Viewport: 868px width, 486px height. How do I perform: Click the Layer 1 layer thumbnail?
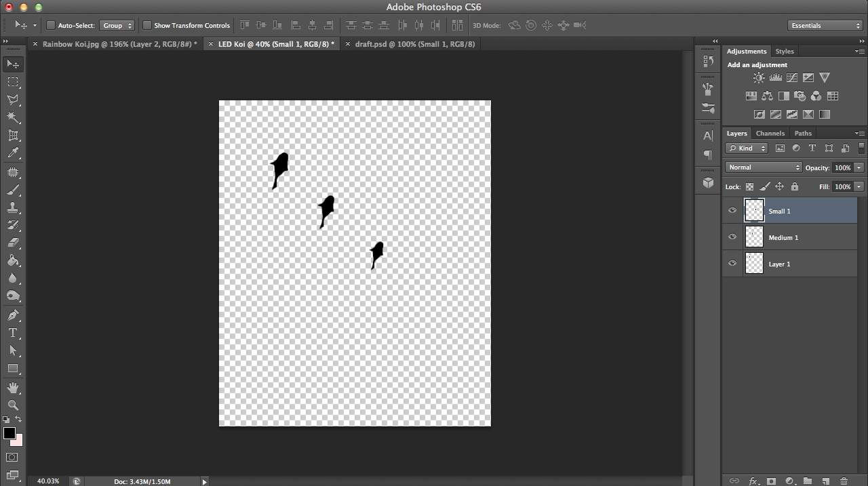(x=754, y=264)
